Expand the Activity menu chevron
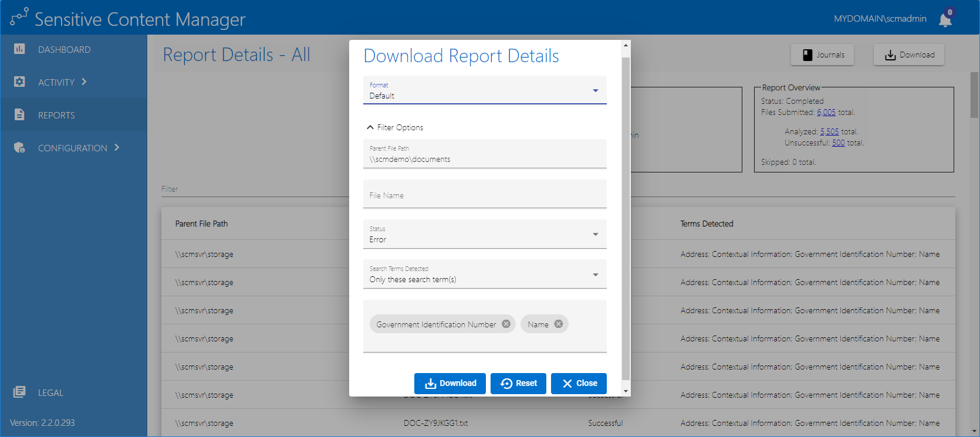Image resolution: width=980 pixels, height=437 pixels. click(85, 82)
